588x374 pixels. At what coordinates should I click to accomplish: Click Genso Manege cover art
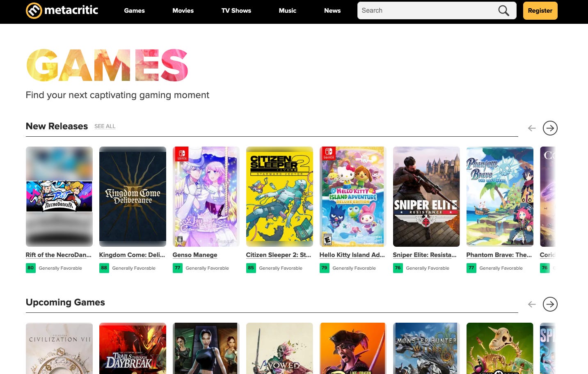tap(206, 197)
